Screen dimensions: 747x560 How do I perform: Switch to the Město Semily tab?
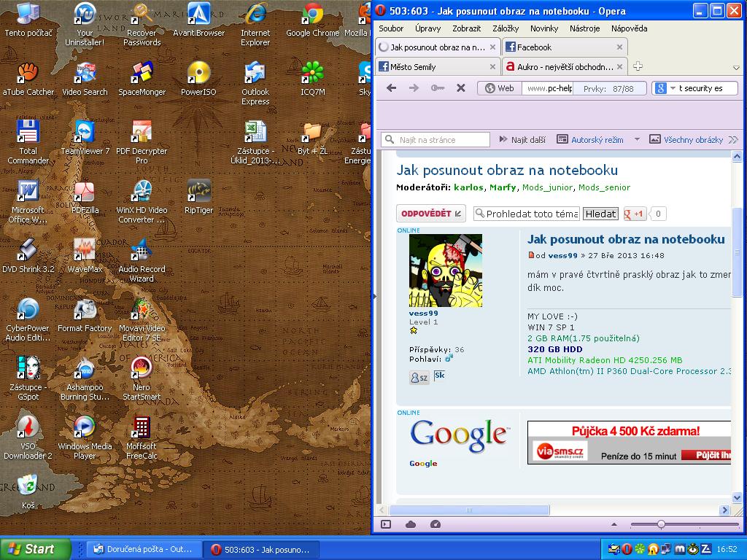(x=438, y=66)
